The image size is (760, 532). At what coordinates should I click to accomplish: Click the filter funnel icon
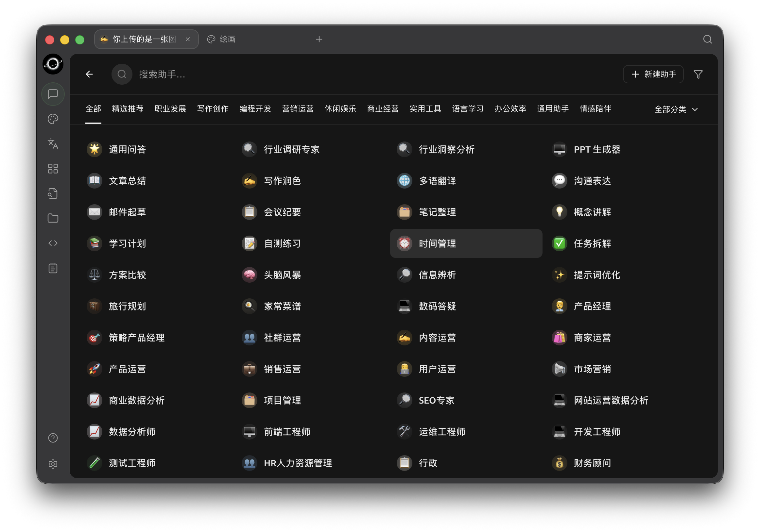pos(698,74)
